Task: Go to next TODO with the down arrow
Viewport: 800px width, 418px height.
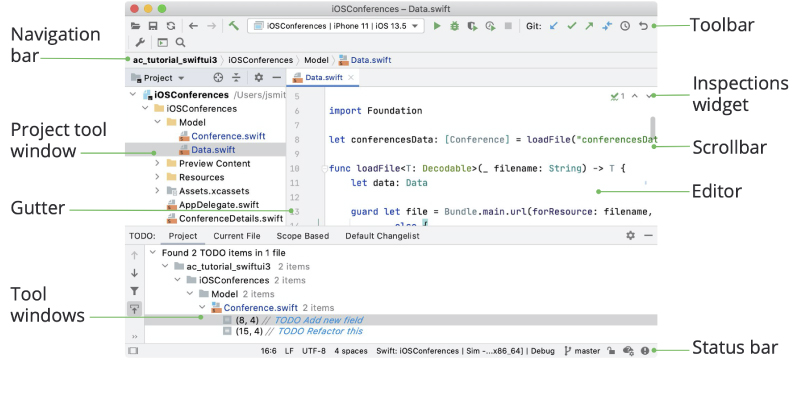Action: pos(134,273)
